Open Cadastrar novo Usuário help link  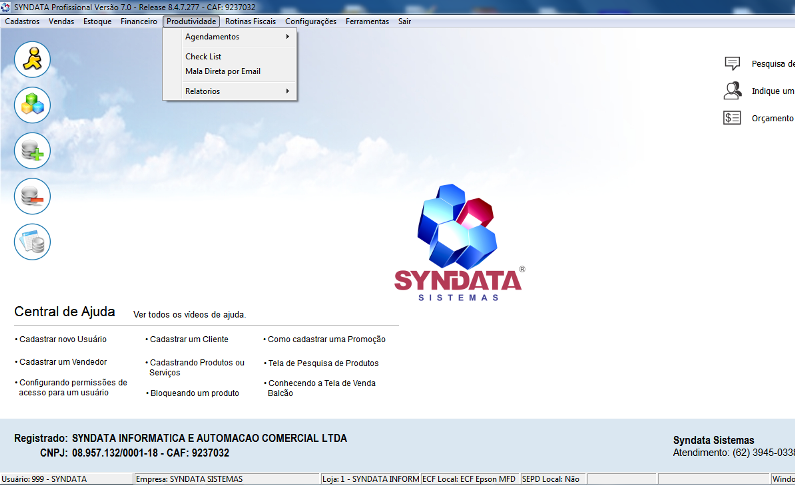click(63, 339)
